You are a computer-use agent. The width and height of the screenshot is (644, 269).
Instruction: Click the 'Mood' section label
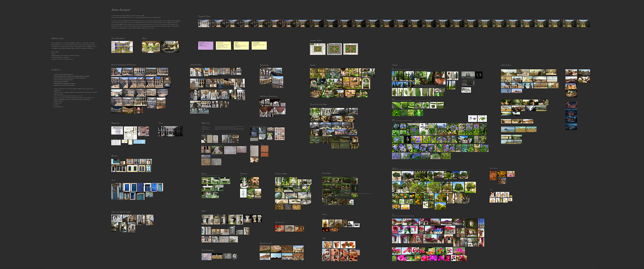tap(144, 39)
